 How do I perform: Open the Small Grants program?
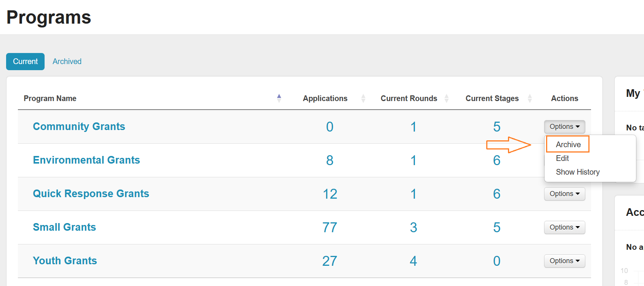(x=64, y=227)
